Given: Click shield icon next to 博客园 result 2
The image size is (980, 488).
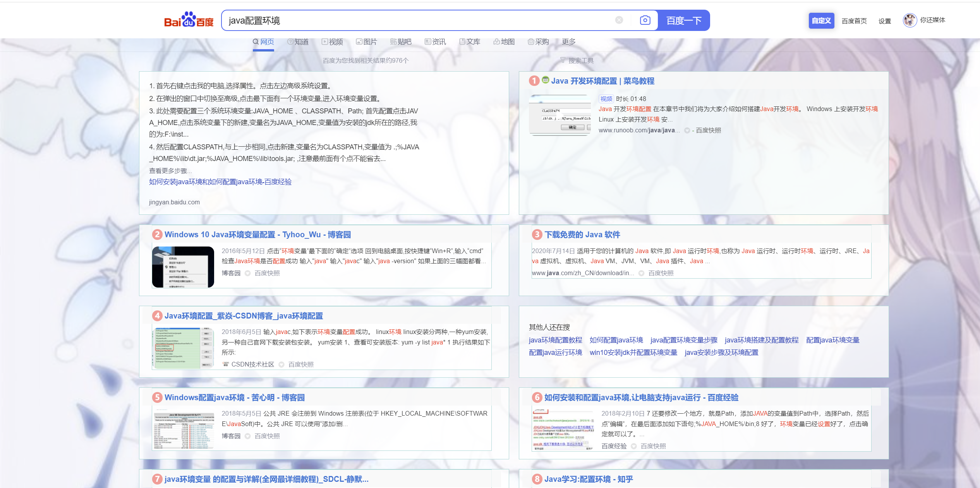Looking at the screenshot, I should point(248,273).
